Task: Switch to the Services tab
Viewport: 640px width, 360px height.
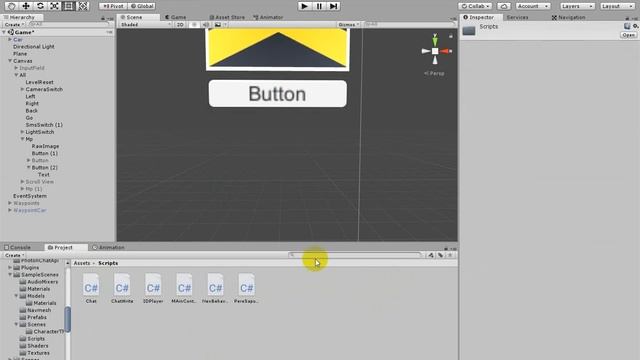Action: point(517,17)
